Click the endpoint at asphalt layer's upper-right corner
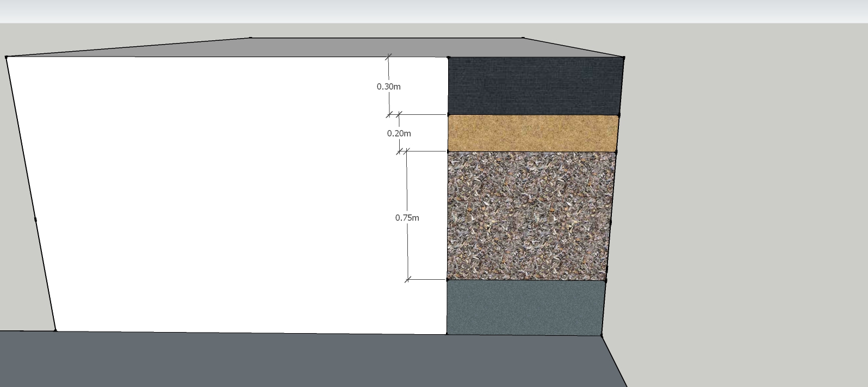868x387 pixels. [624, 57]
